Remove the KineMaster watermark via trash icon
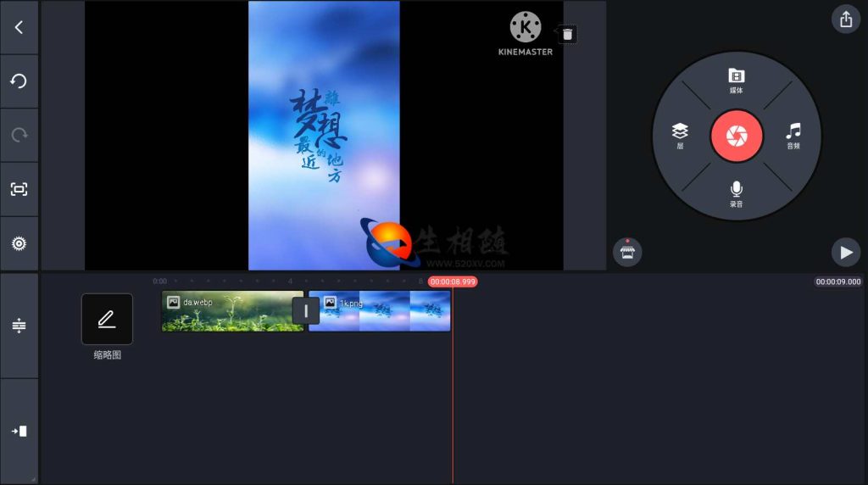 (567, 34)
